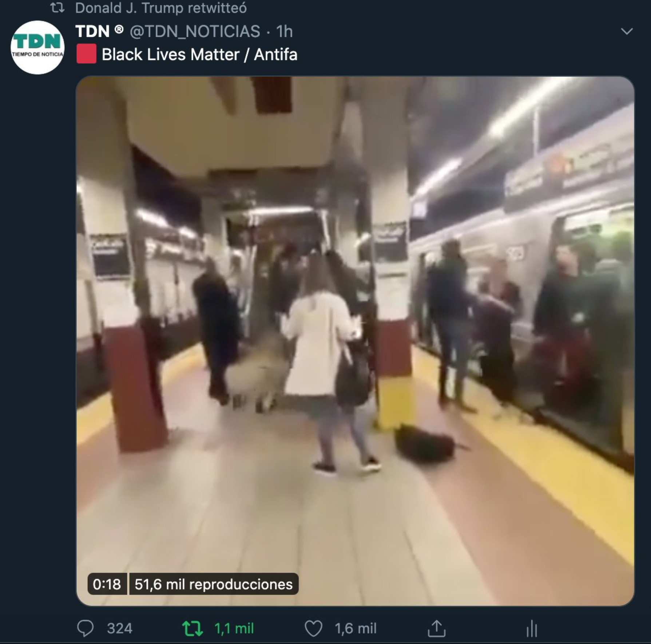Click the red square emoji
This screenshot has width=651, height=644.
(86, 54)
